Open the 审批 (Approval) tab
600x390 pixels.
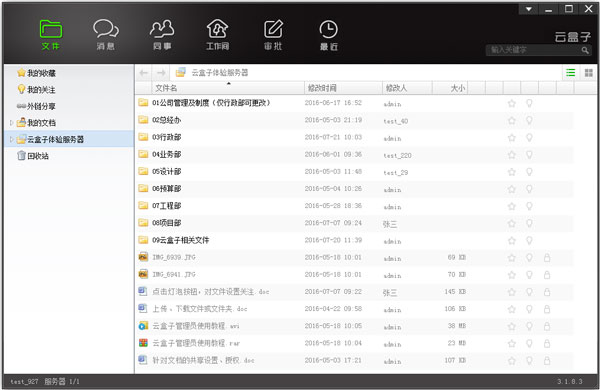click(x=273, y=35)
